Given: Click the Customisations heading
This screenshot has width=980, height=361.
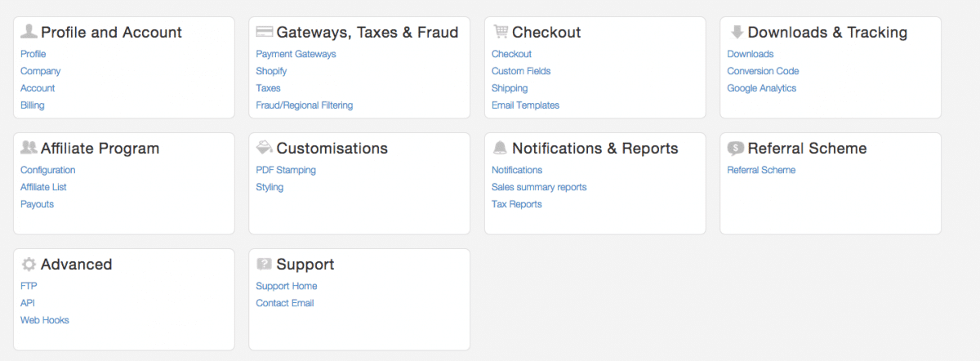Looking at the screenshot, I should click(332, 149).
